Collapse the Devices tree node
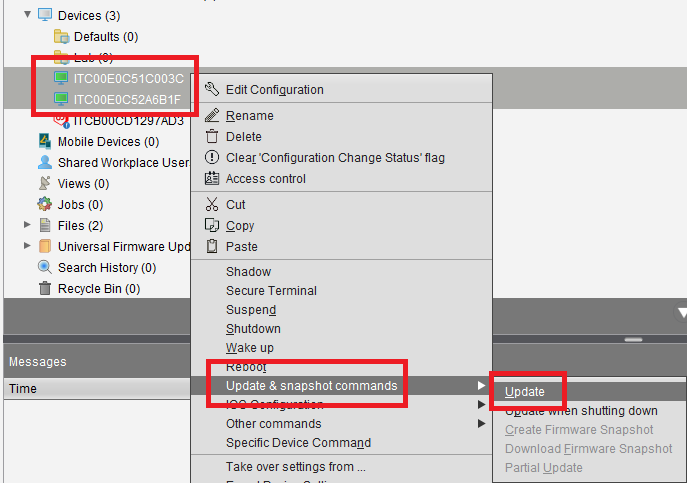Image resolution: width=687 pixels, height=483 pixels. (27, 15)
